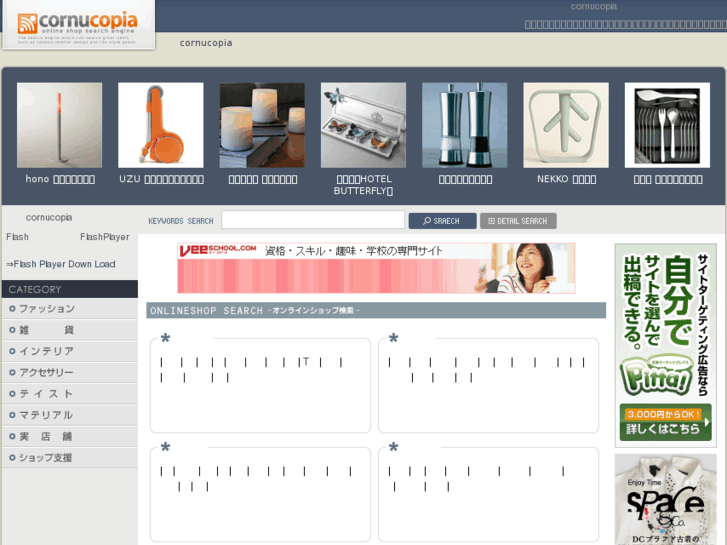Click the UZU product caption link
The image size is (727, 545).
point(161,179)
